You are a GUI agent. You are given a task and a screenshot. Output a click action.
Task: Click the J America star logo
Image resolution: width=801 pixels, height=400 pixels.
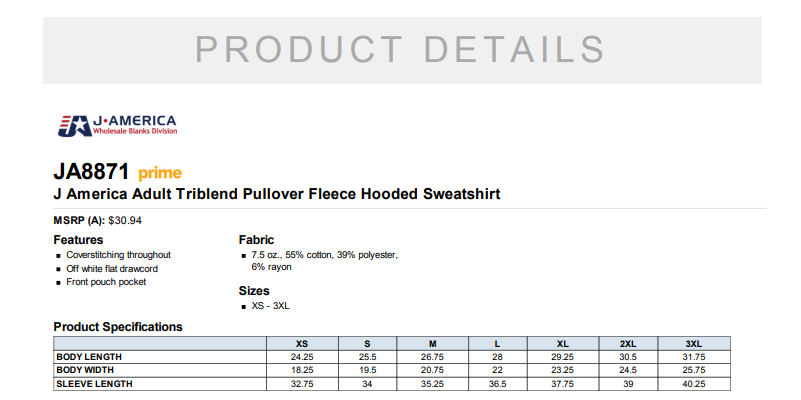[x=72, y=125]
